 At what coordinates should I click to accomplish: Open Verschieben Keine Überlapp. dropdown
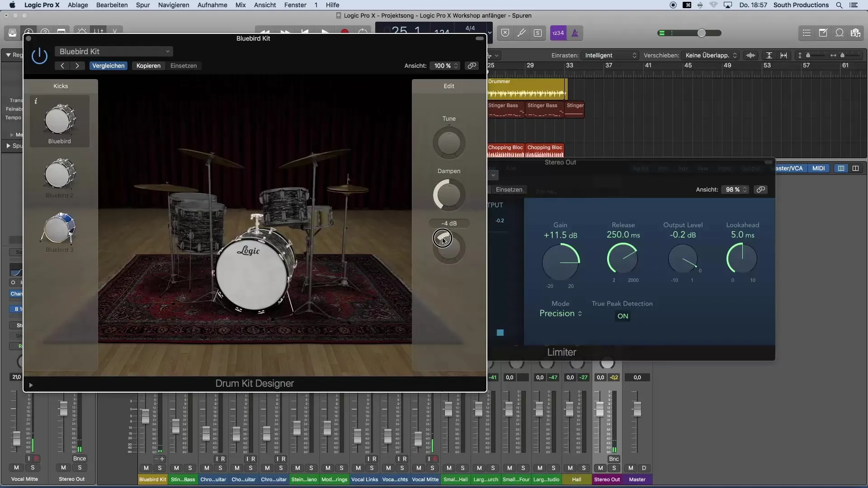(x=710, y=55)
